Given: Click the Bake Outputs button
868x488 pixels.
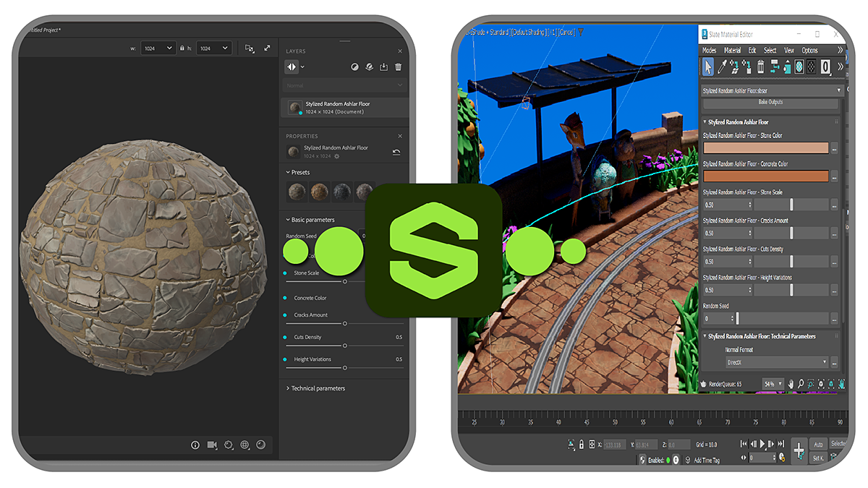Looking at the screenshot, I should [771, 103].
